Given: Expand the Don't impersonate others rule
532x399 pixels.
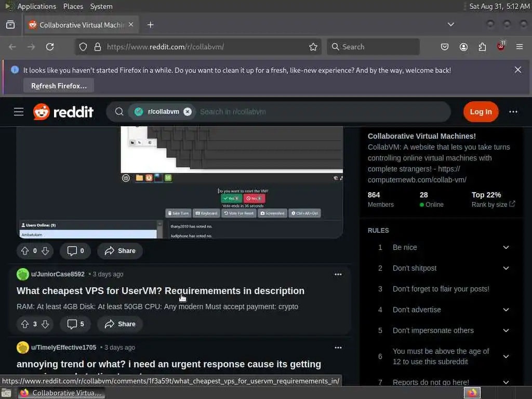Looking at the screenshot, I should [x=506, y=330].
